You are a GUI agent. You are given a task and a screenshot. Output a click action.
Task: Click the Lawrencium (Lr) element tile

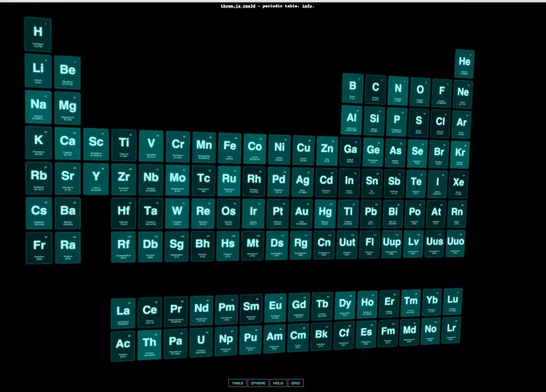click(x=452, y=330)
